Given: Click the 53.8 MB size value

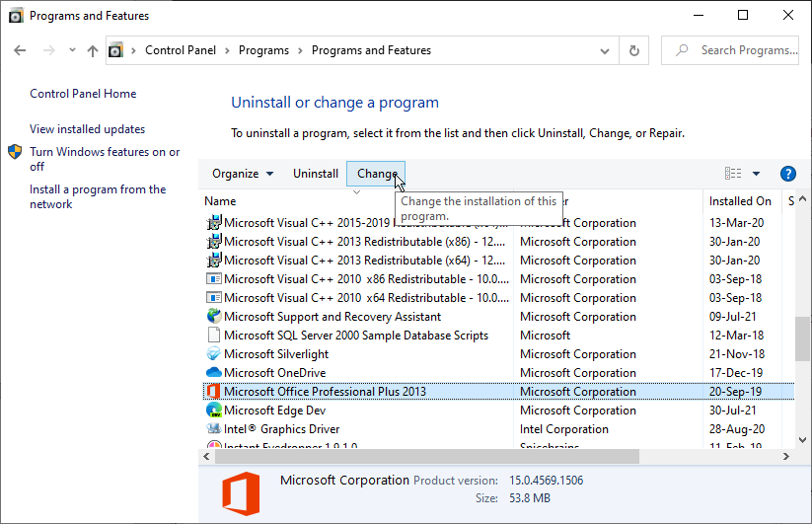Looking at the screenshot, I should tap(529, 498).
